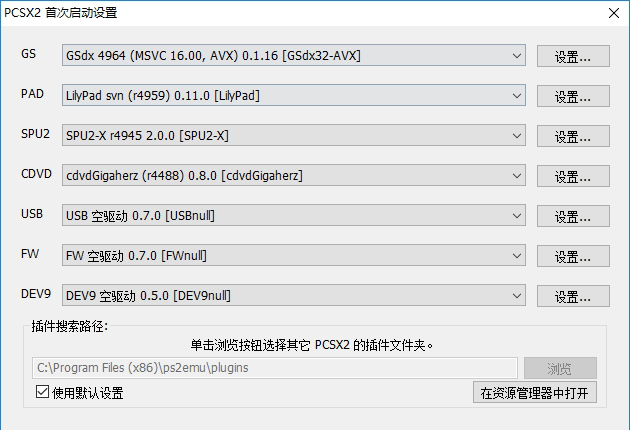This screenshot has width=630, height=447.
Task: Expand the CDVD cdvdGigaherz dropdown
Action: 293,176
